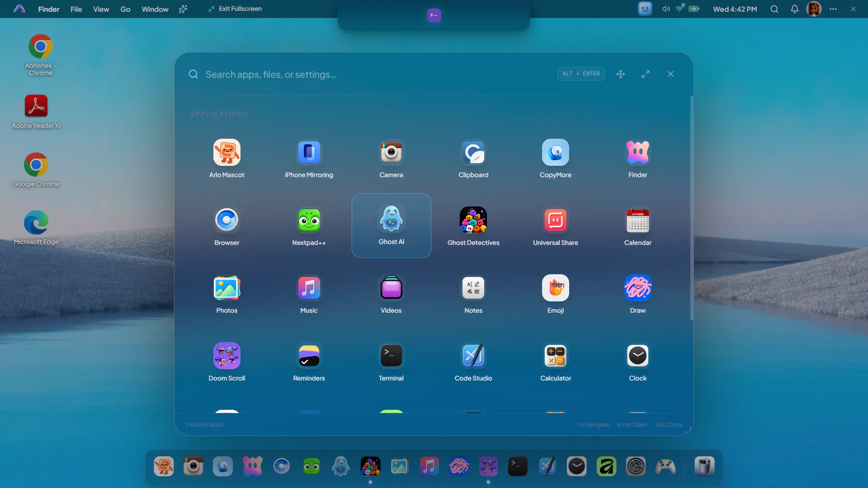Open Arlo Mascot from the launcher grid

click(x=226, y=158)
